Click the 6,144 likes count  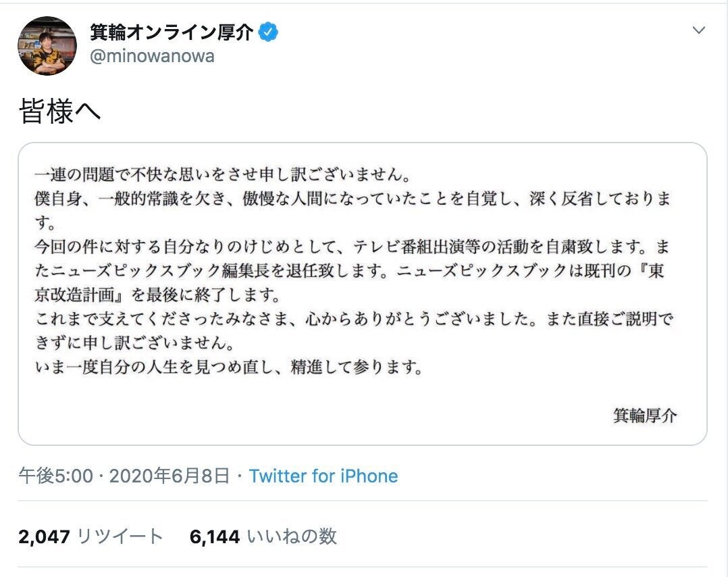[215, 537]
